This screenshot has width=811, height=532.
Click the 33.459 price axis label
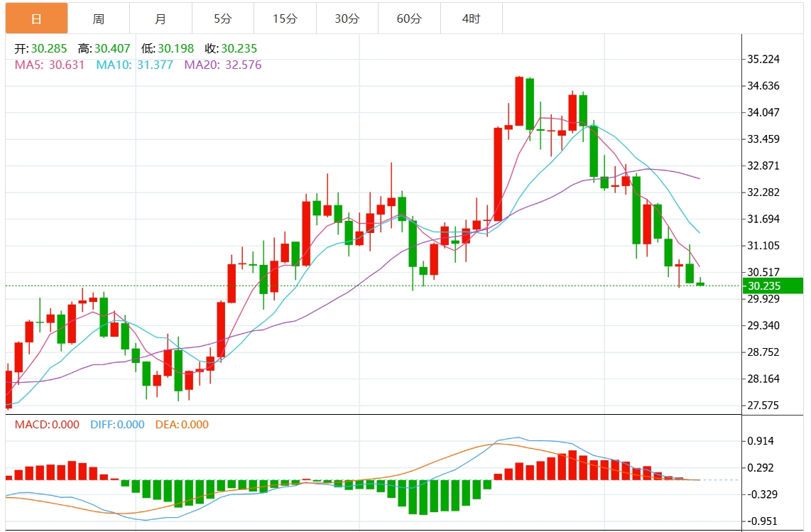pos(763,139)
